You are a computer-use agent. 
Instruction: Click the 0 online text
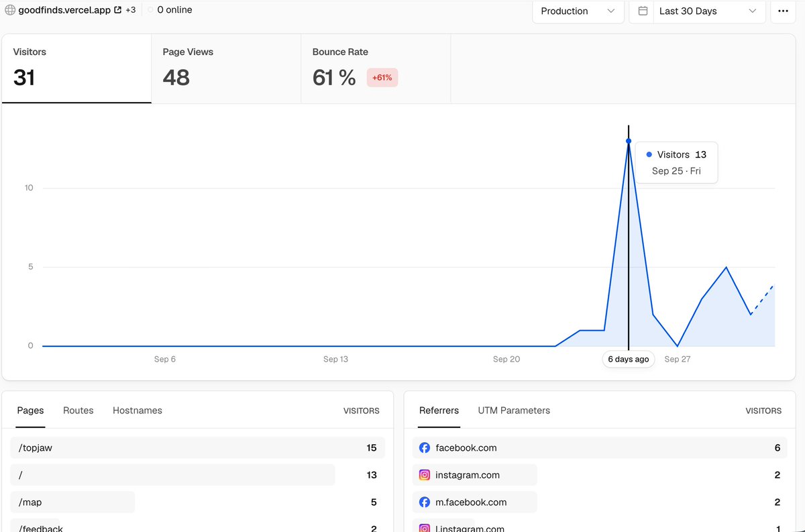point(174,10)
